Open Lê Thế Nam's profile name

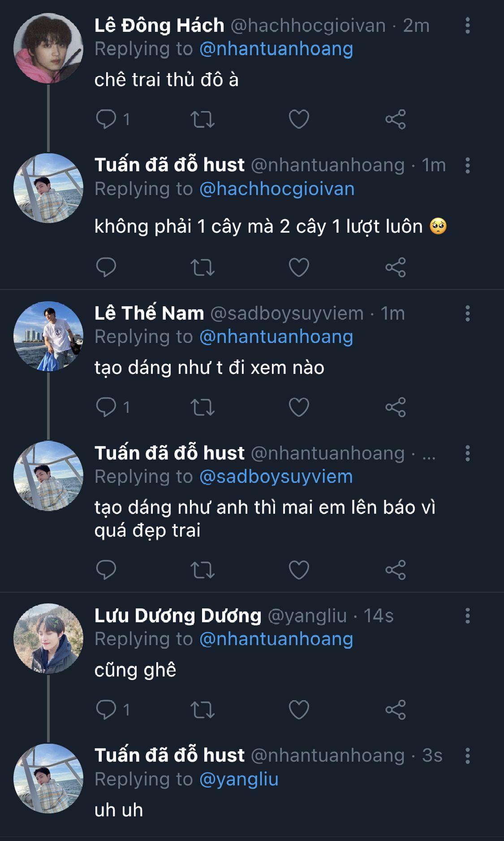click(x=149, y=313)
